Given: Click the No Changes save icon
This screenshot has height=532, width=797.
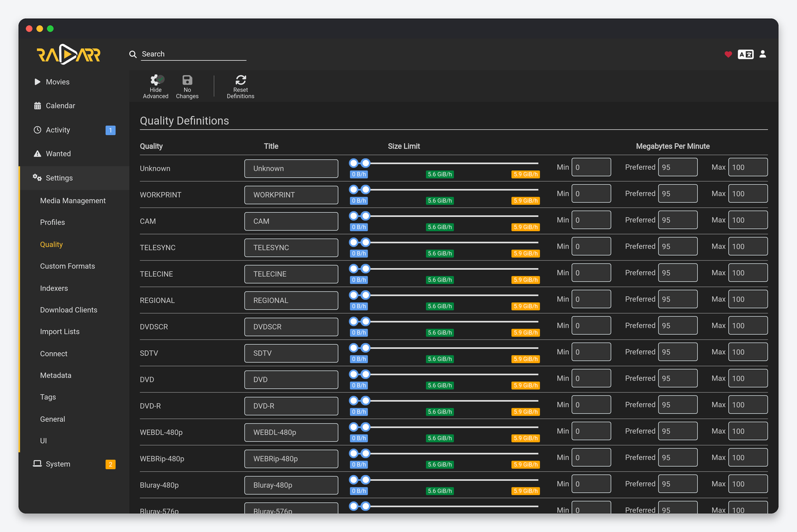Looking at the screenshot, I should coord(187,80).
